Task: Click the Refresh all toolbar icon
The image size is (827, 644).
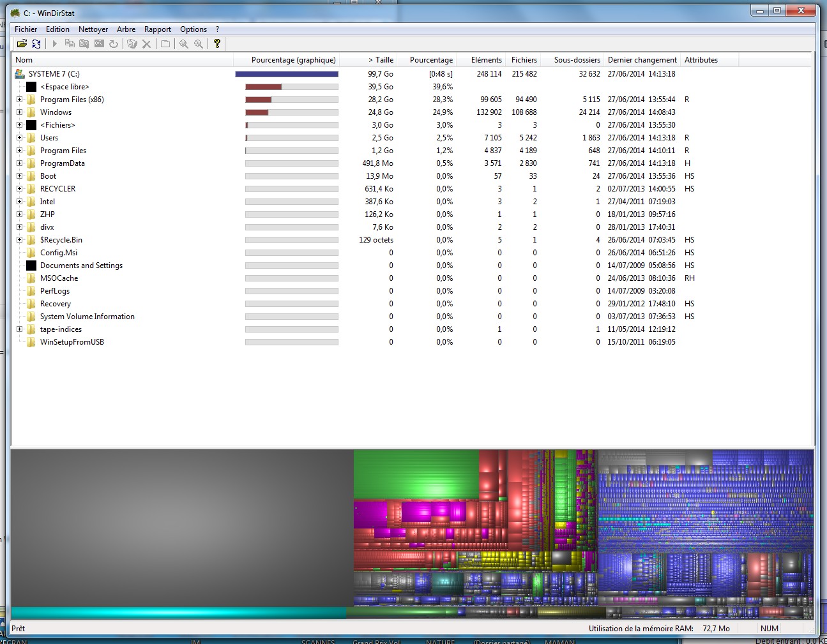Action: coord(36,43)
